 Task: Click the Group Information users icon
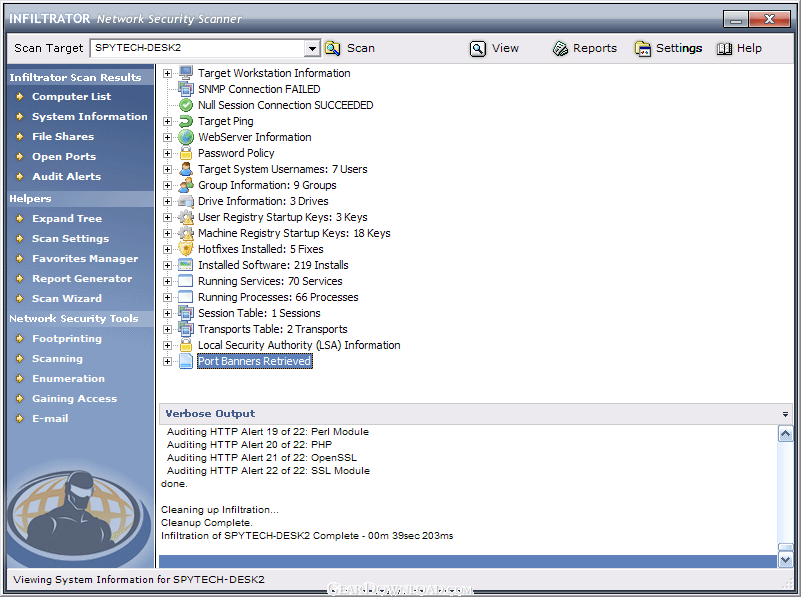pyautogui.click(x=186, y=185)
